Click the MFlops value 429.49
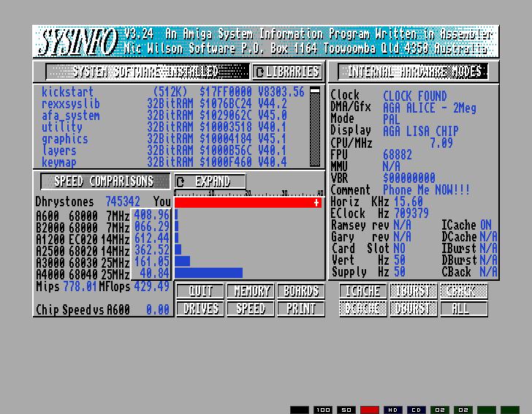Screen dimensions: 532x414 tap(152, 287)
